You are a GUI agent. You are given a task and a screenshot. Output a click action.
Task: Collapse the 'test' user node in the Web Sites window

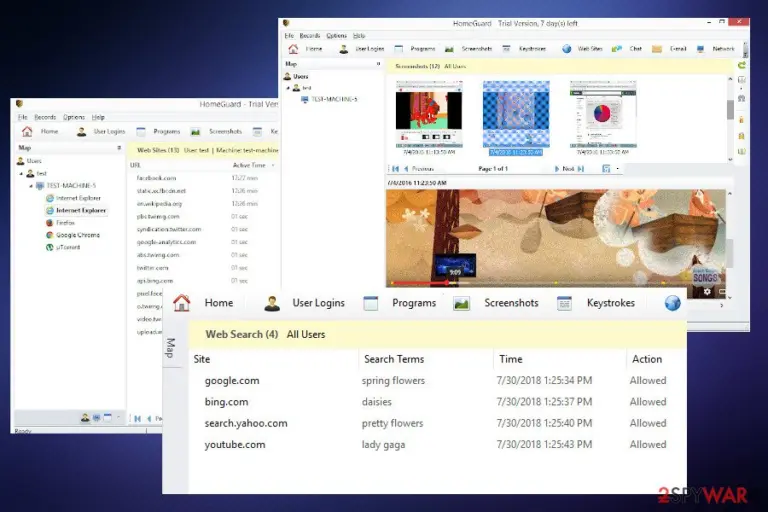(x=21, y=173)
